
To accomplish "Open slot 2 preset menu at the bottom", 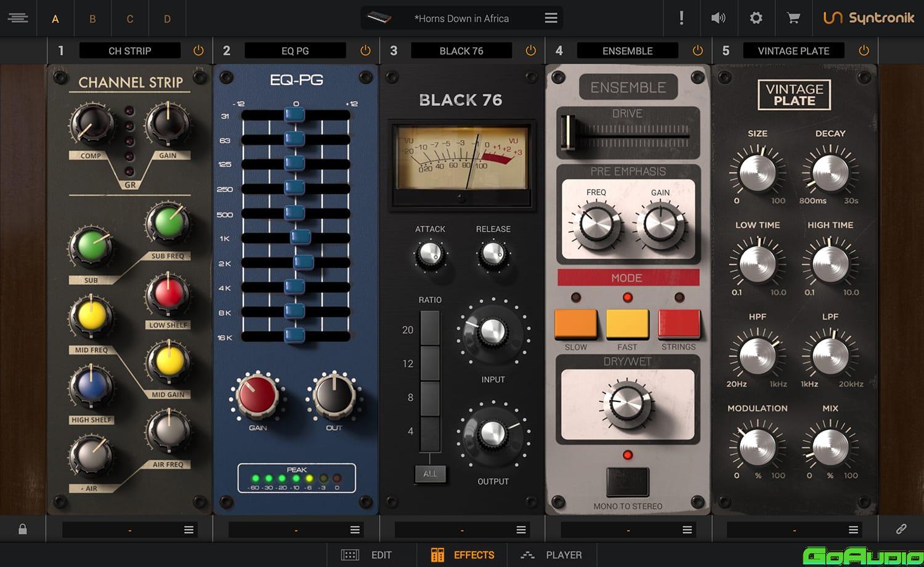I will [355, 529].
